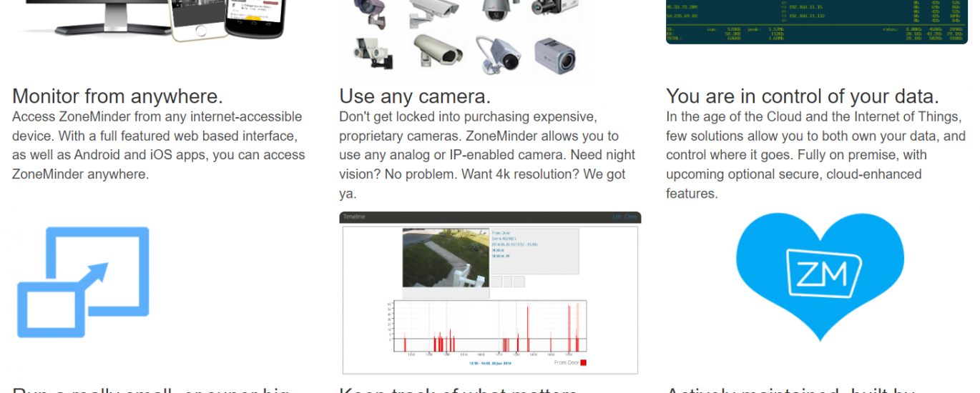The image size is (980, 393).
Task: Click the 'Use any camera.' heading
Action: tap(415, 96)
